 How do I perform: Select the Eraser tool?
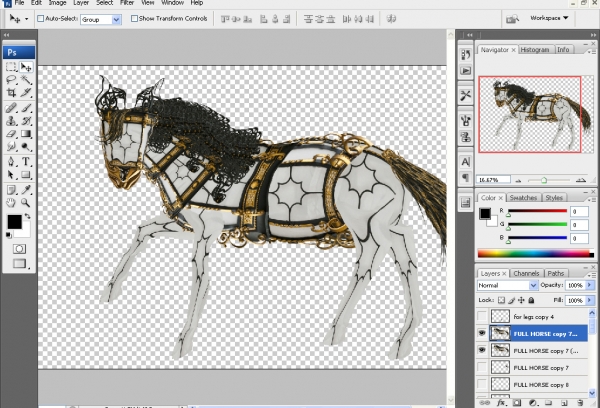tap(11, 134)
